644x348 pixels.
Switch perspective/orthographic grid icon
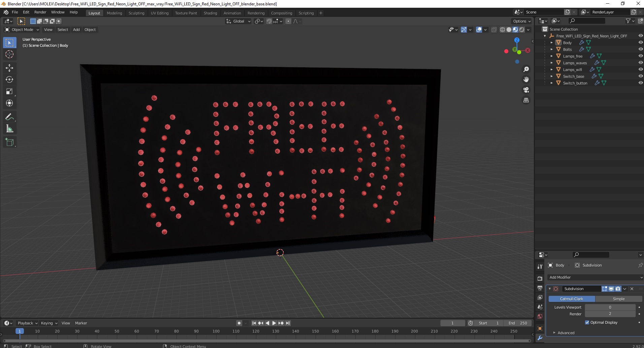pyautogui.click(x=526, y=100)
